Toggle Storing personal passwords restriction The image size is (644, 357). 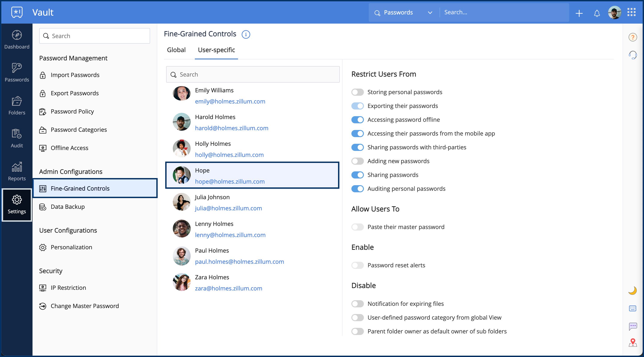[357, 92]
